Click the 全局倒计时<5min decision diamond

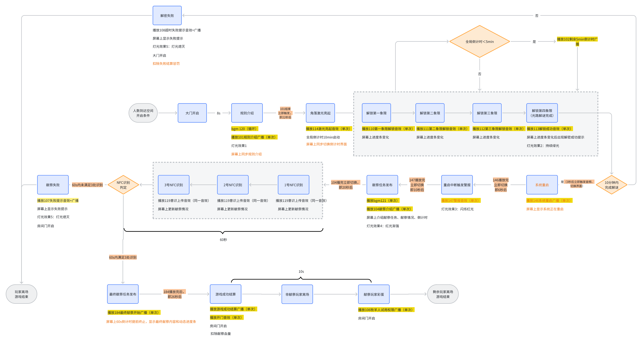pyautogui.click(x=479, y=42)
